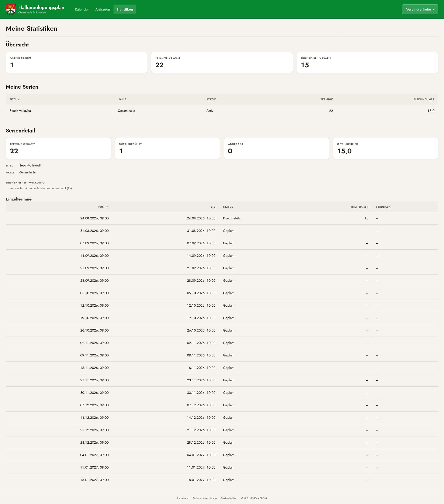
Task: Click the 14.09.2026, 09:00 start date
Action: [x=94, y=256]
